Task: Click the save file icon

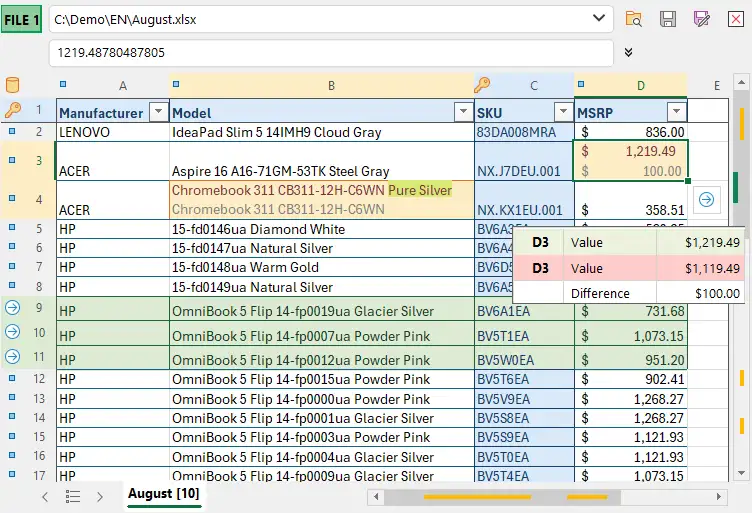Action: (x=668, y=19)
